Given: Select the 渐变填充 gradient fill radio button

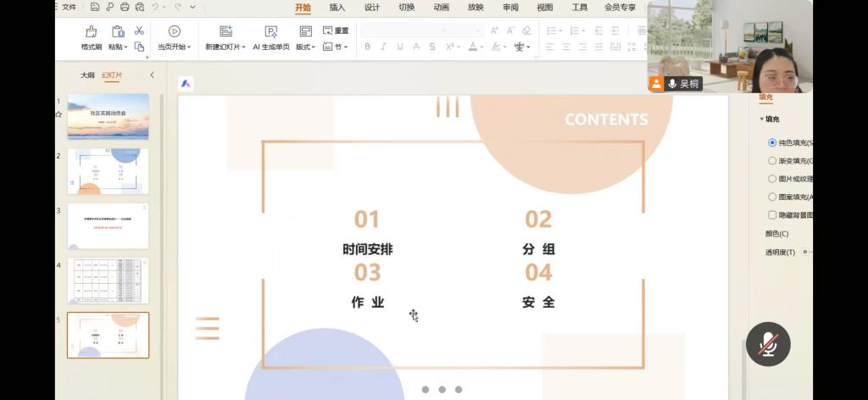Looking at the screenshot, I should tap(772, 160).
